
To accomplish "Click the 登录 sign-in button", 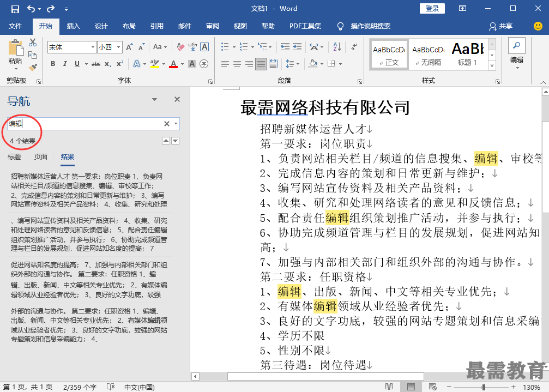I will tap(432, 8).
